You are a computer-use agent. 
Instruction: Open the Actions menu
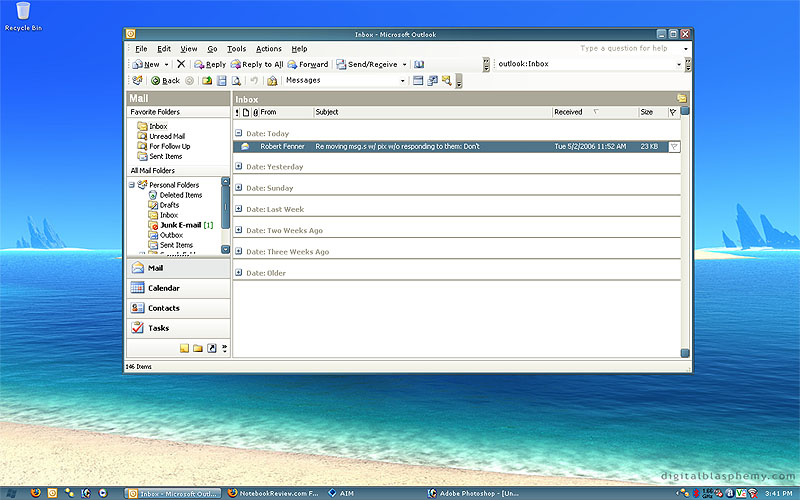click(x=268, y=48)
